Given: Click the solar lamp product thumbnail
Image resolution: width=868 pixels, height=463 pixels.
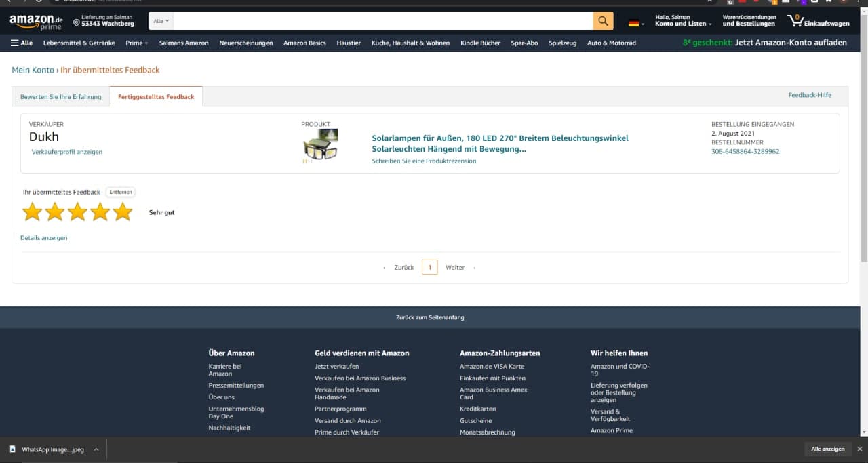Looking at the screenshot, I should 320,146.
